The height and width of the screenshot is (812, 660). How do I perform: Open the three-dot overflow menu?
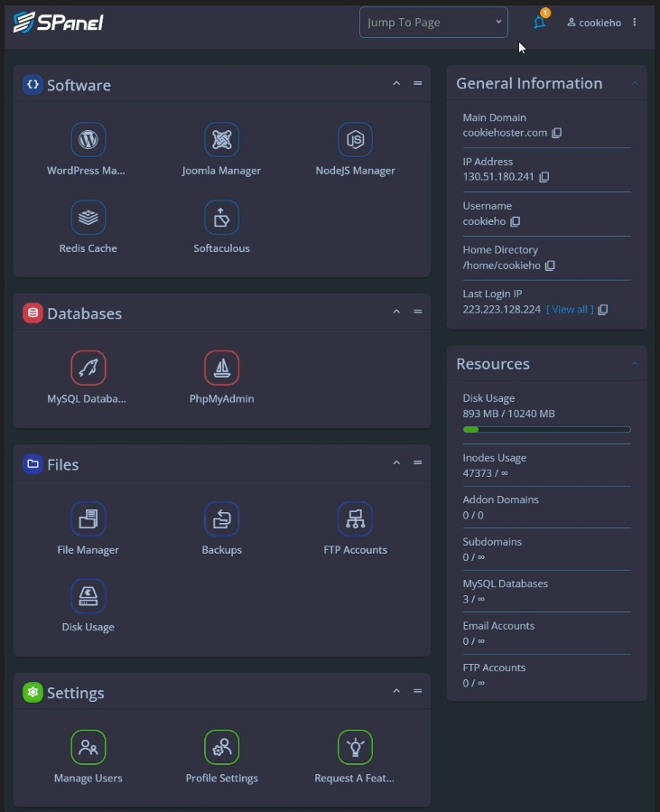(x=634, y=22)
